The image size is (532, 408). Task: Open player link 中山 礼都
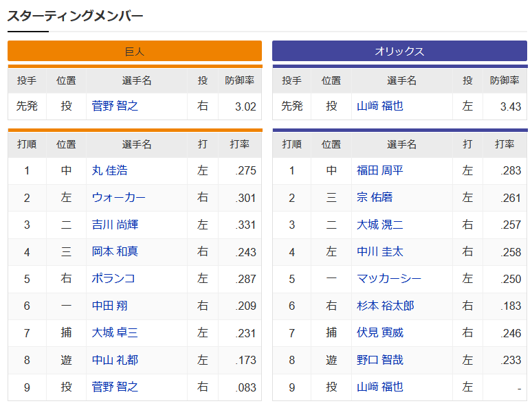pyautogui.click(x=115, y=360)
